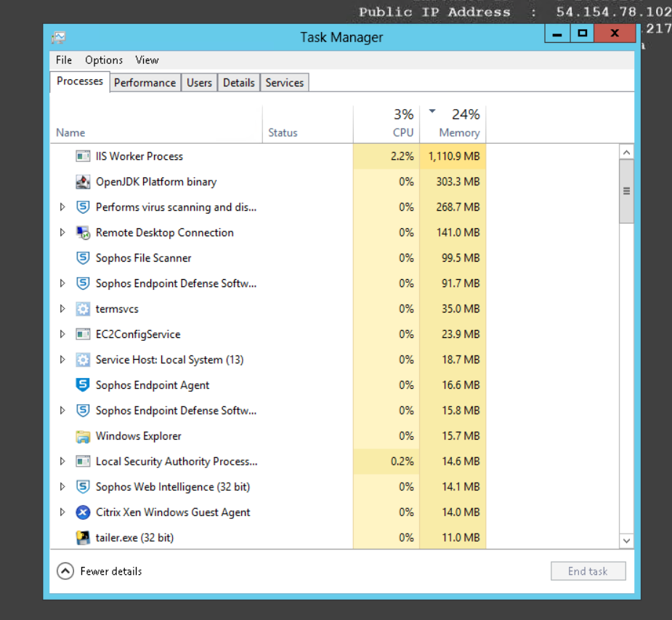This screenshot has height=620, width=672.
Task: Expand the Local Security Authority Process group
Action: (x=62, y=462)
